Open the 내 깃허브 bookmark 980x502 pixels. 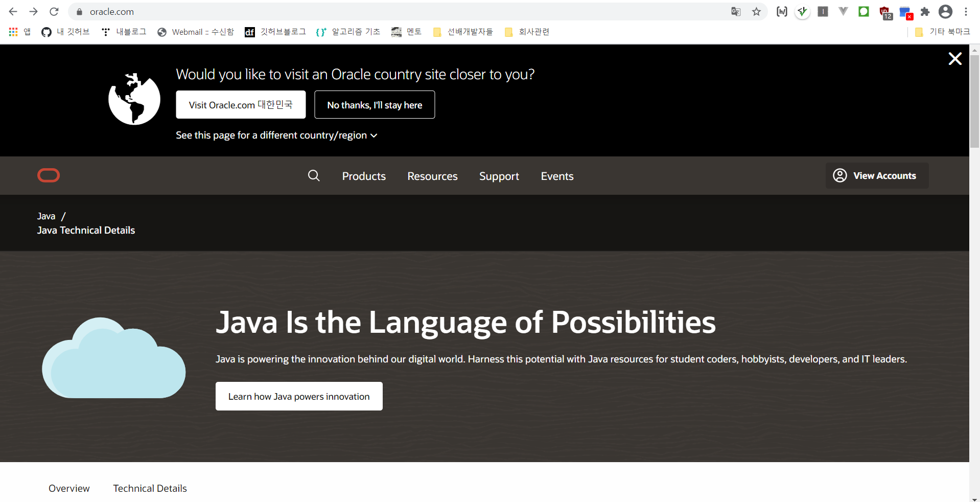[65, 32]
